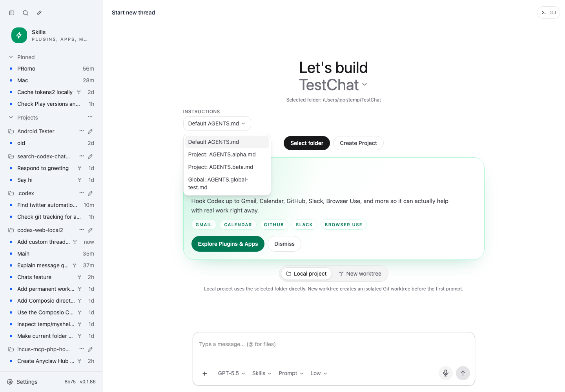Open the Android Tester more options dots

82,131
